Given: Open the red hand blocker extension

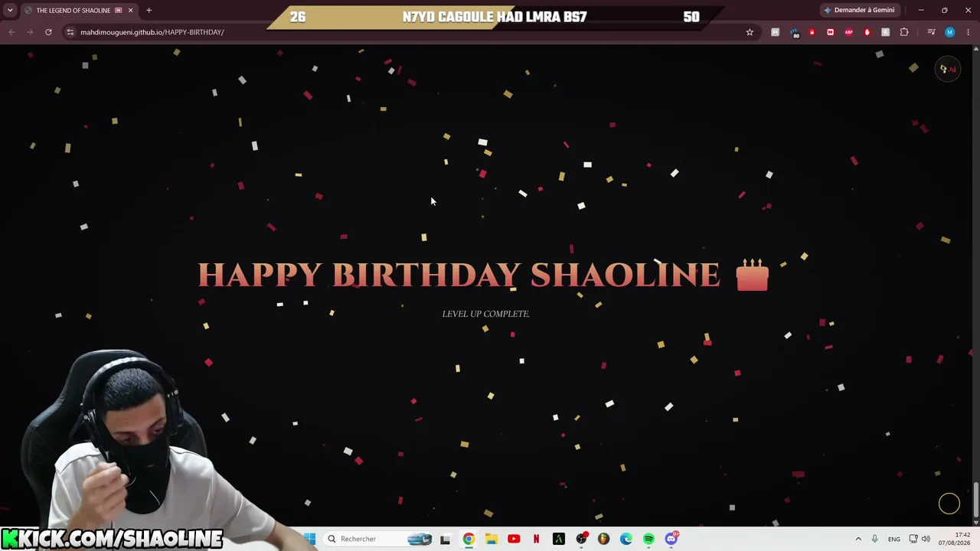Looking at the screenshot, I should click(x=867, y=32).
